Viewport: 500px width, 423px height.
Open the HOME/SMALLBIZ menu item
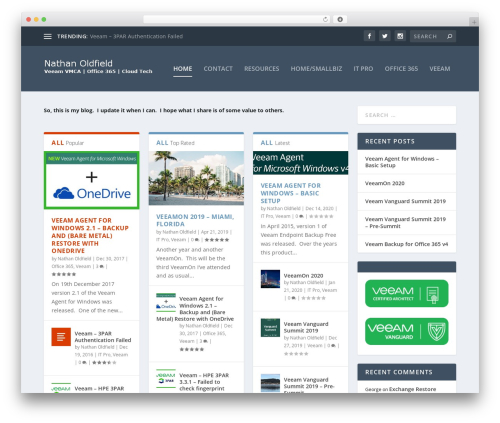click(316, 69)
